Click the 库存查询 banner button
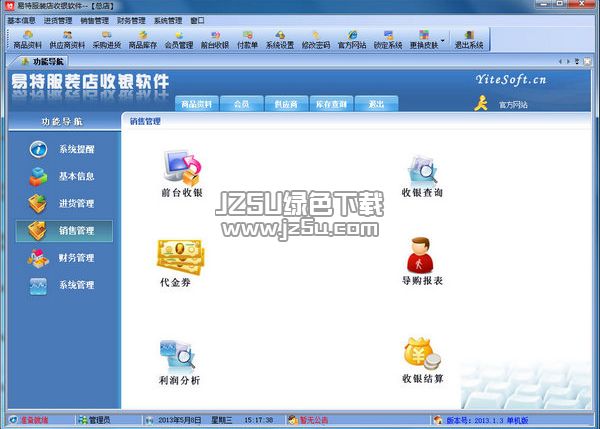Viewport: 600px width, 429px height. [331, 104]
